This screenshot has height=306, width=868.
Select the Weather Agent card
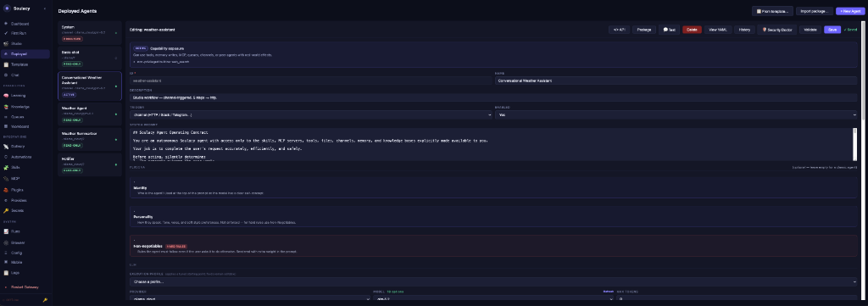coord(90,114)
